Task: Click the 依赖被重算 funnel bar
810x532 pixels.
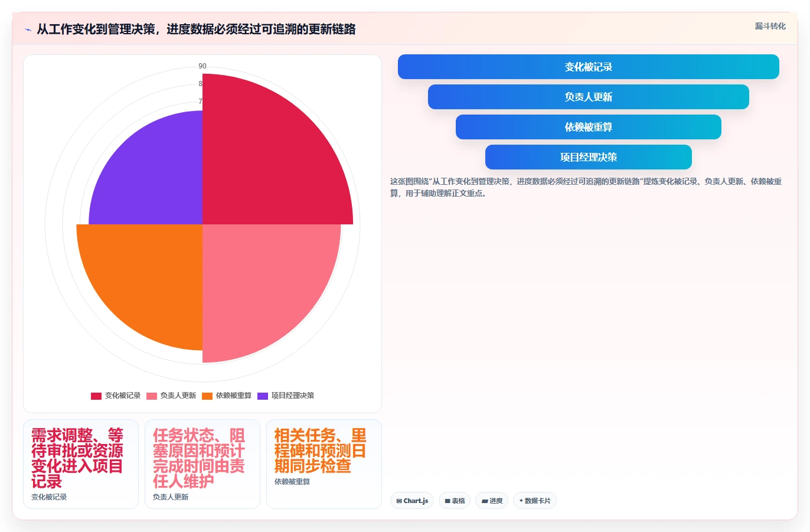Action: pos(588,127)
